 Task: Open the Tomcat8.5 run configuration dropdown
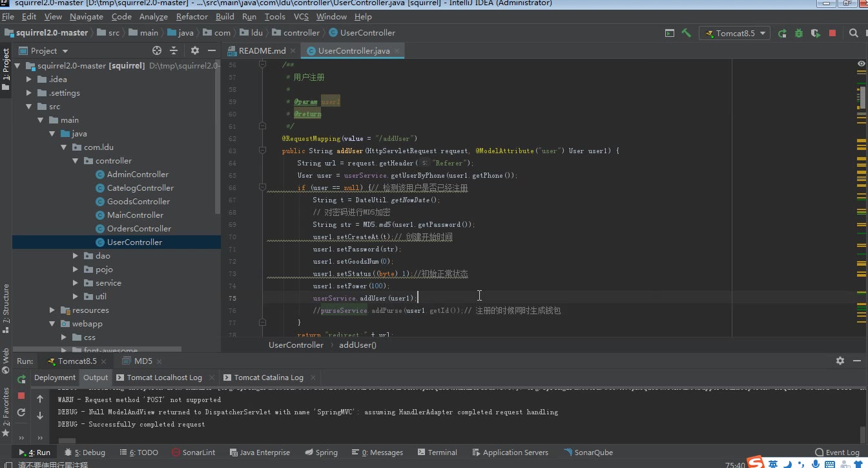[734, 33]
